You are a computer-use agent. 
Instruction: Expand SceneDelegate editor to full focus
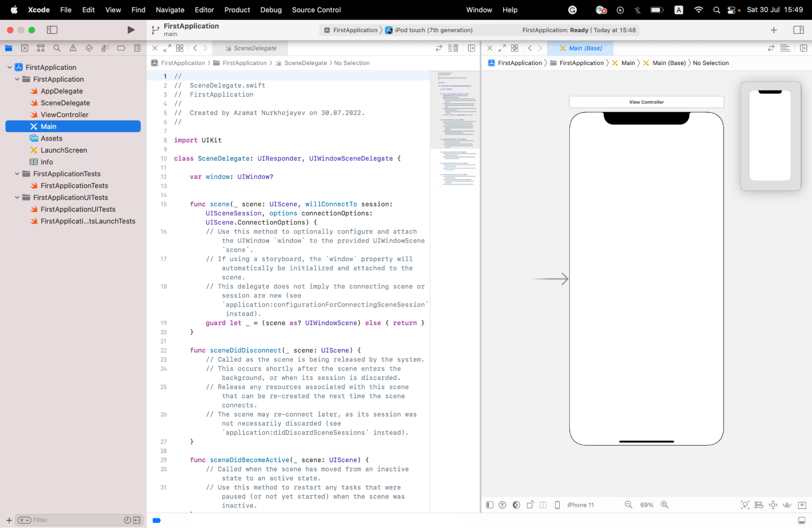point(167,48)
